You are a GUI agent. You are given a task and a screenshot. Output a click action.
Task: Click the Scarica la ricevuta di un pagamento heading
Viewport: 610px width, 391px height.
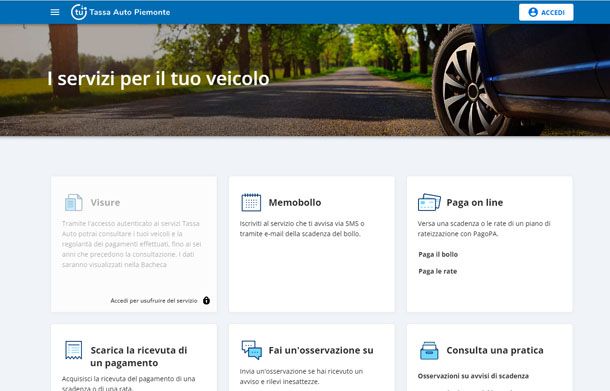(139, 356)
